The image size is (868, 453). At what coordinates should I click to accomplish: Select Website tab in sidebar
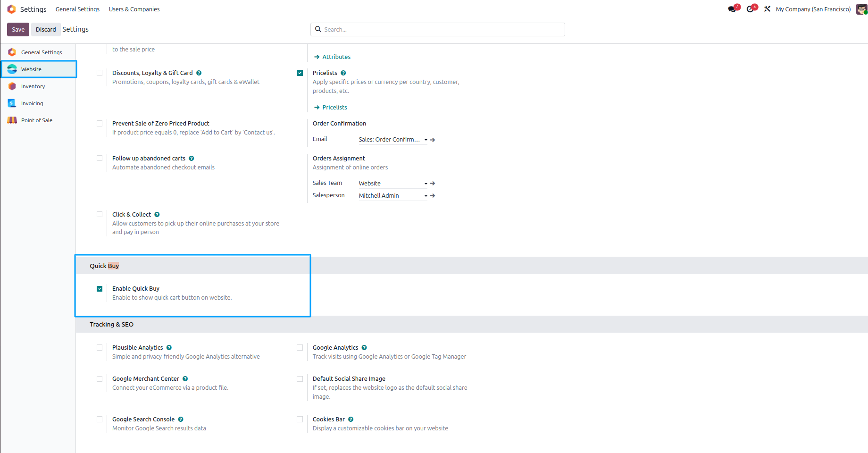point(38,69)
